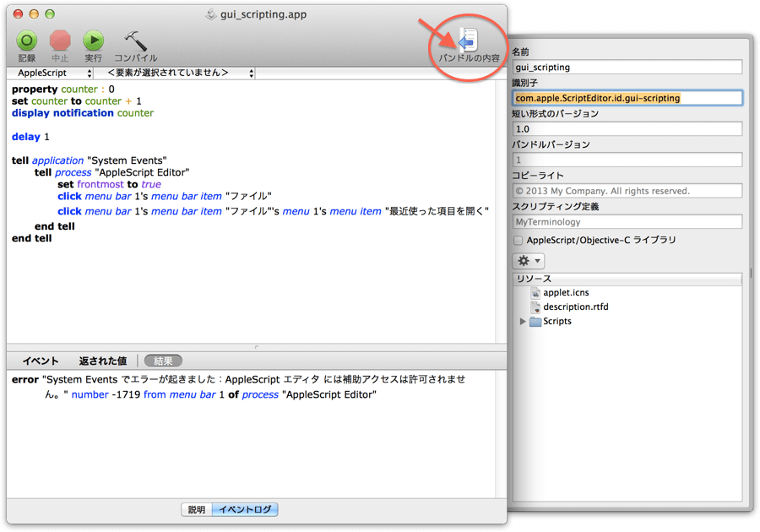Click the 'end tell' last script line
This screenshot has height=532, width=760.
coord(31,238)
